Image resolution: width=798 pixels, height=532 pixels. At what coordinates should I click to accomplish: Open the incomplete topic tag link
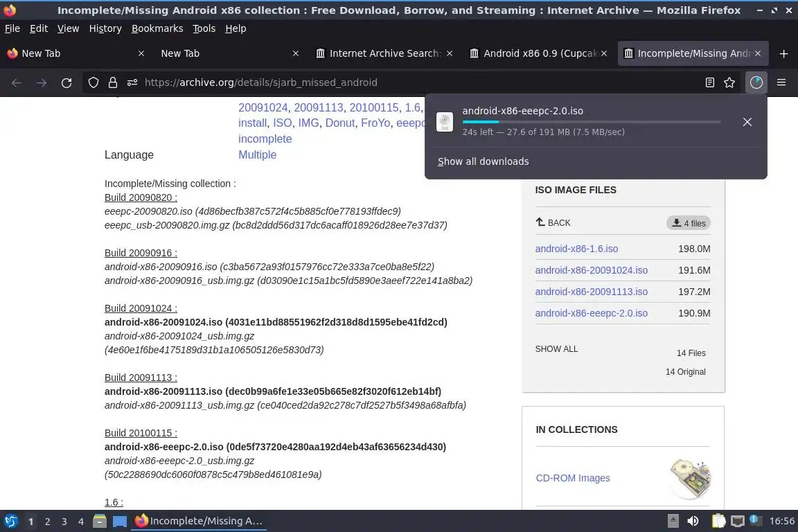[265, 139]
